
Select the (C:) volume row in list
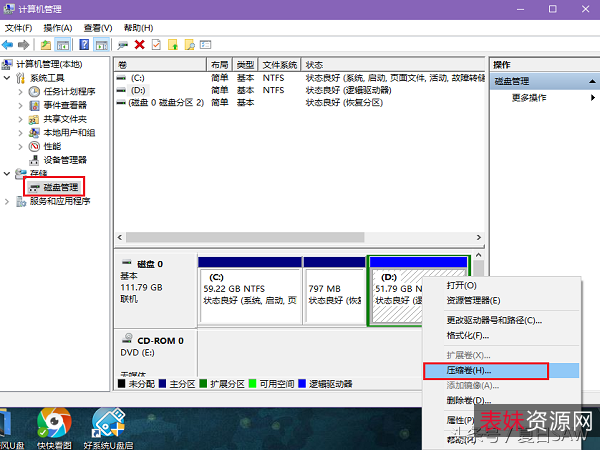(x=300, y=78)
